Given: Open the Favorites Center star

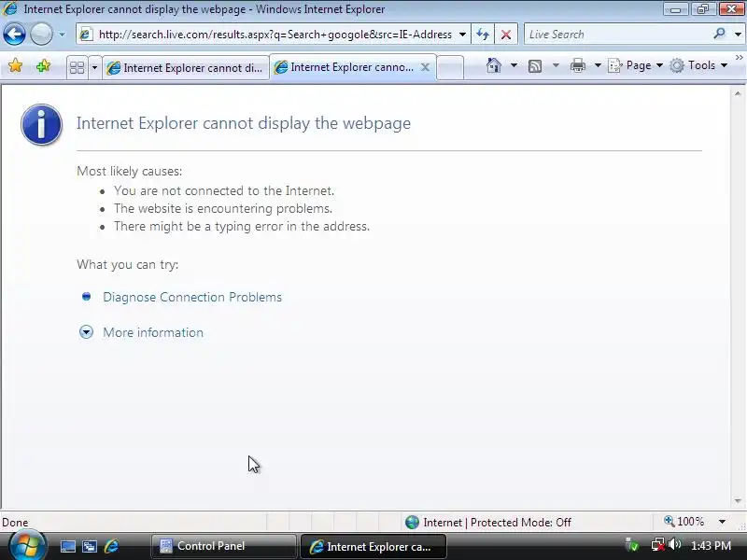Looking at the screenshot, I should 15,65.
